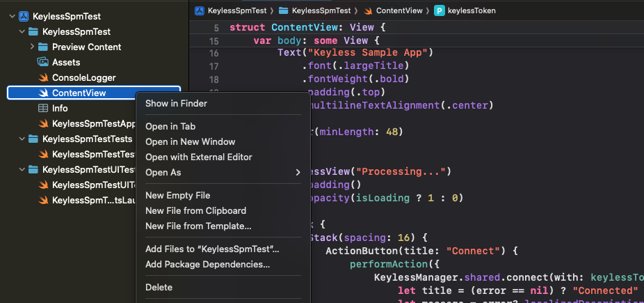The width and height of the screenshot is (644, 303).
Task: Click the folder icon in breadcrumb bar
Action: 283,10
